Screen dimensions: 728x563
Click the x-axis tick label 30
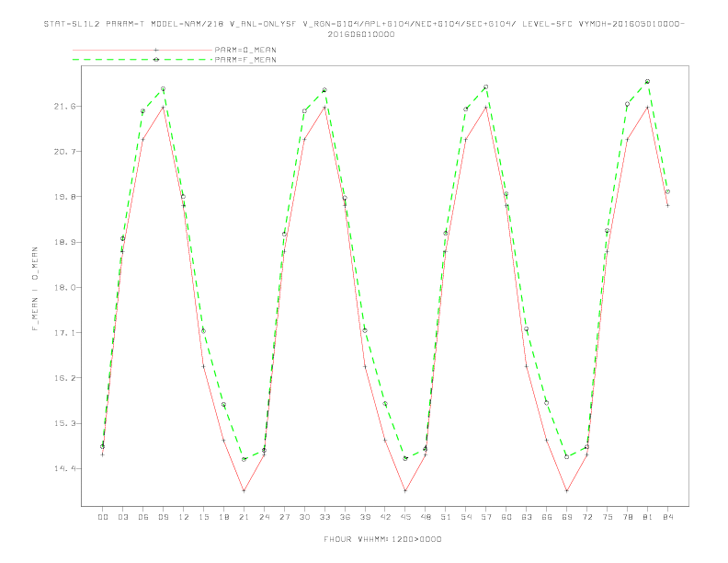(304, 517)
